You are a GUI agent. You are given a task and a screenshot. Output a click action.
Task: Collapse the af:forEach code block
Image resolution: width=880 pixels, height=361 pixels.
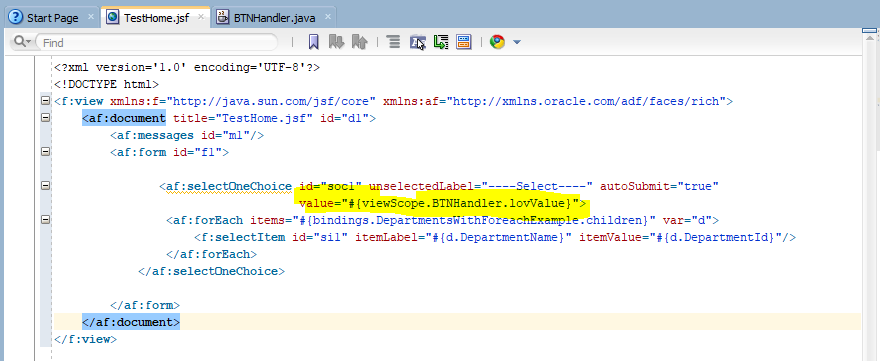(x=45, y=220)
